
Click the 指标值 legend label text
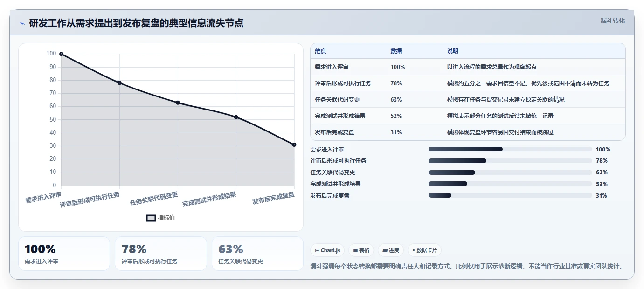pos(166,218)
